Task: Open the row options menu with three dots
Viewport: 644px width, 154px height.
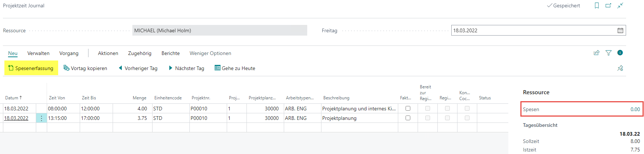Action: pos(41,118)
